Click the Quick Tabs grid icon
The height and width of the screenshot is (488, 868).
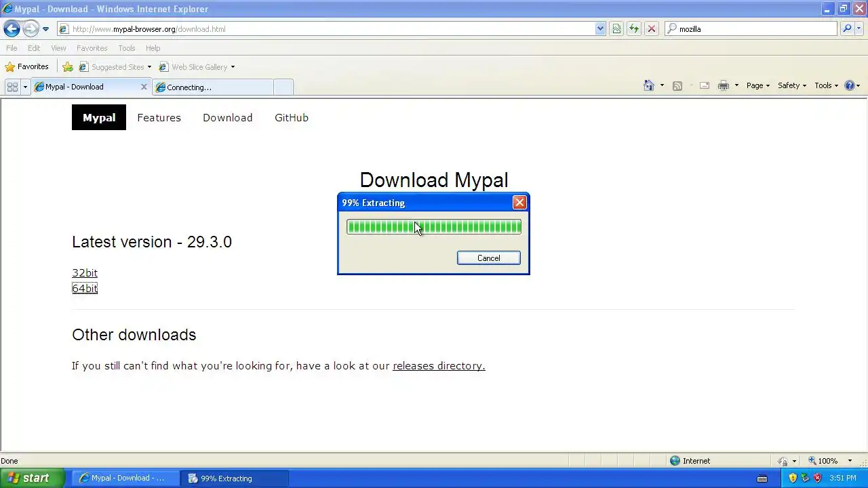coord(12,87)
